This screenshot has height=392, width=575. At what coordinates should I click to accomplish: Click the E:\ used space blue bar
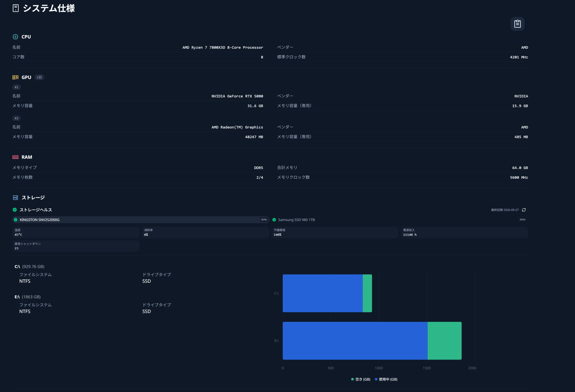pyautogui.click(x=355, y=341)
